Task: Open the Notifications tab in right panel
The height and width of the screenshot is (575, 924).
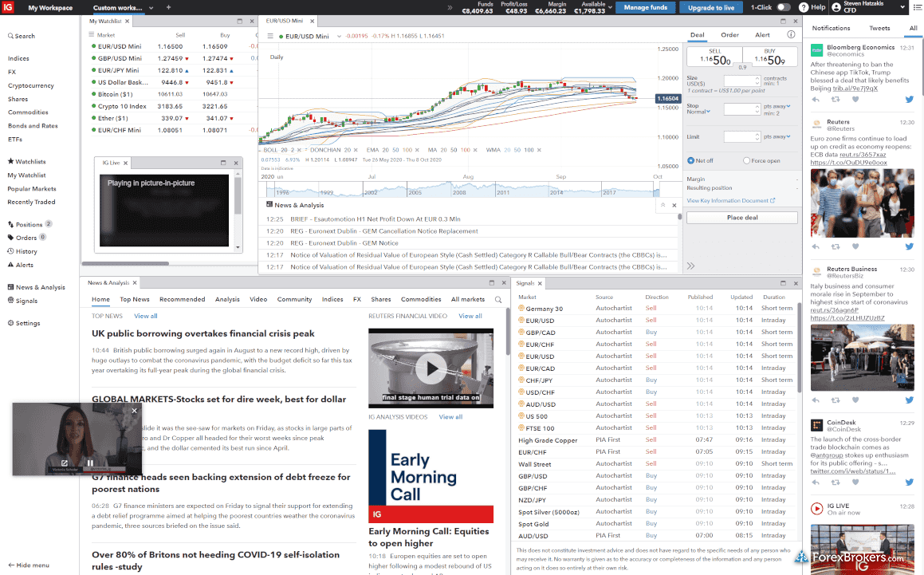Action: pyautogui.click(x=831, y=28)
